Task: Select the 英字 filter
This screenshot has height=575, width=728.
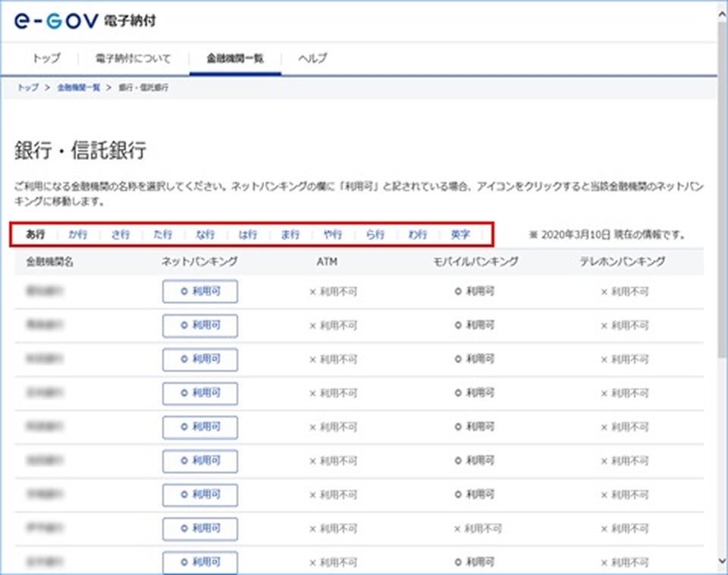Action: [461, 234]
